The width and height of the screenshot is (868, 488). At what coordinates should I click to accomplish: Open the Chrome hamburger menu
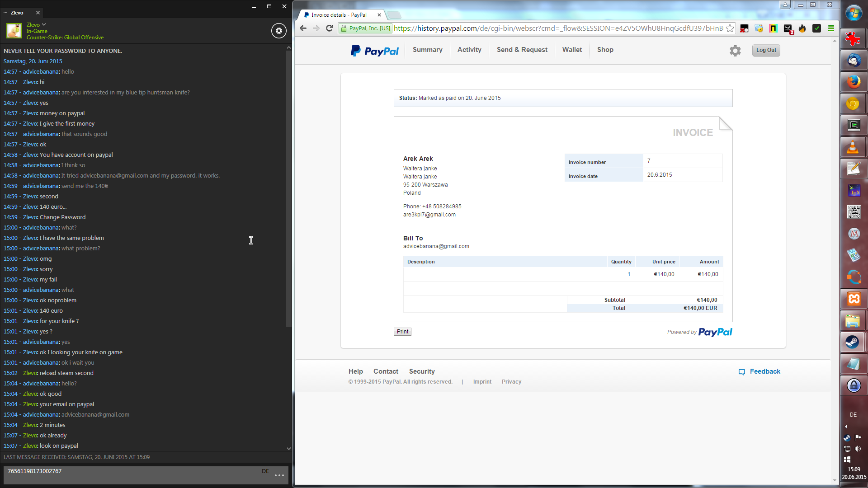point(831,28)
